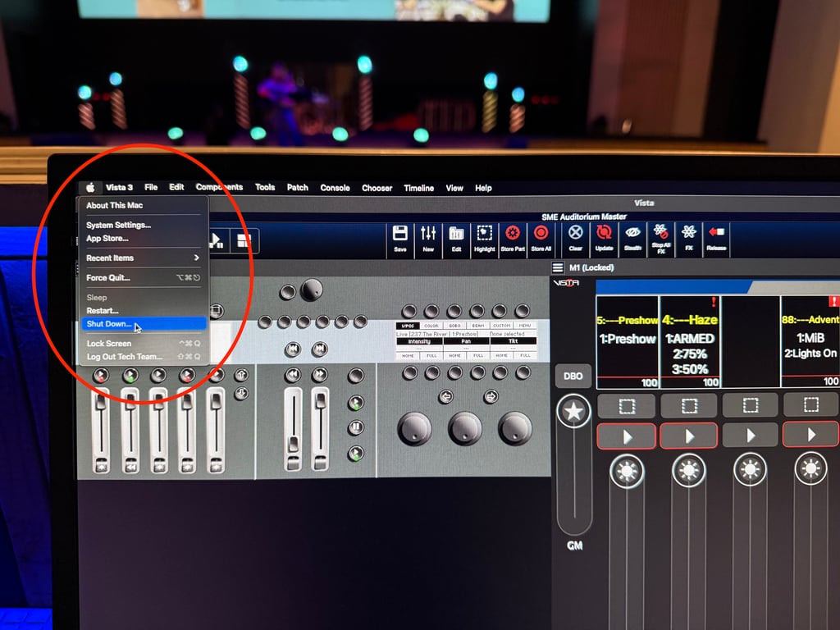Screen dimensions: 840x630
Task: Toggle the DBO blackout button
Action: [x=573, y=376]
